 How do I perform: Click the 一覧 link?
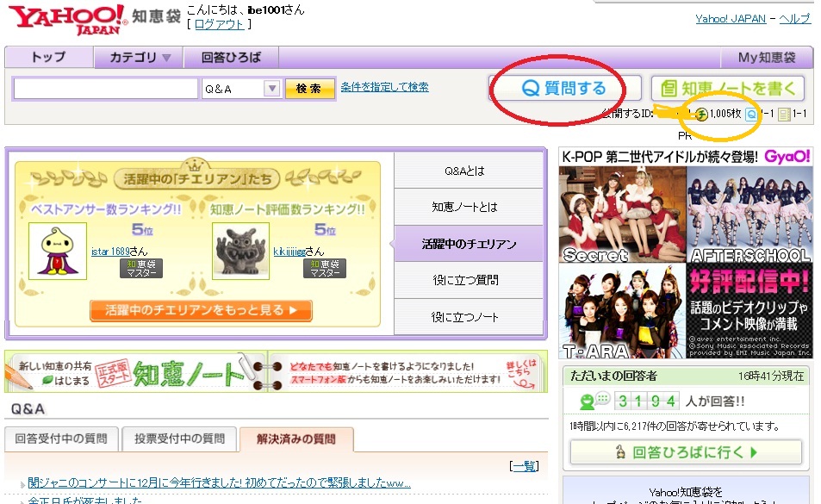[x=524, y=466]
